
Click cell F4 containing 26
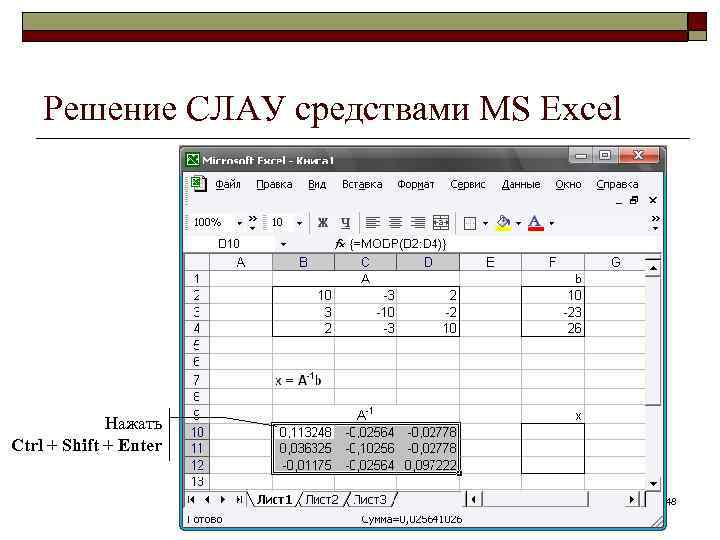(x=553, y=328)
